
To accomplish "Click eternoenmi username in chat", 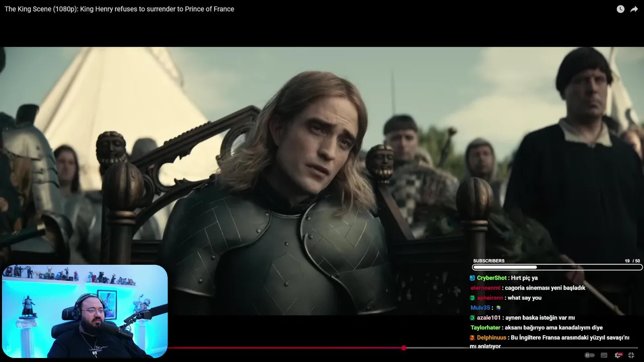I will [x=486, y=288].
